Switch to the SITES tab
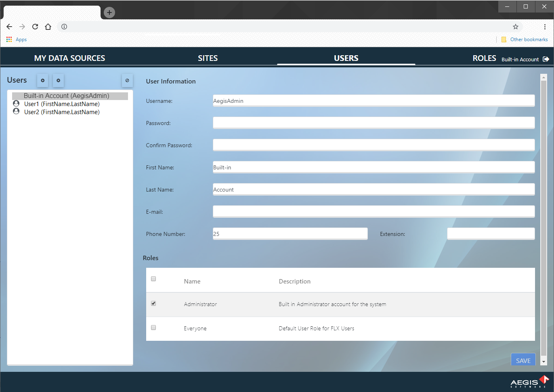Viewport: 554px width, 392px height. 208,58
